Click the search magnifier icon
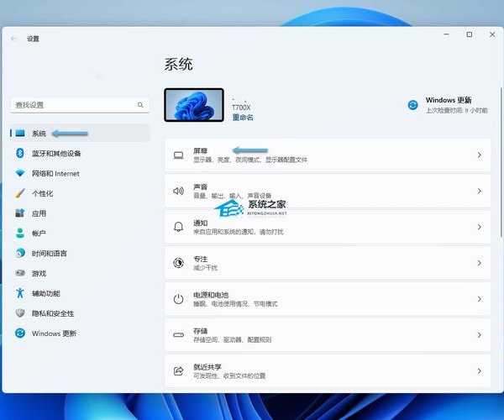The height and width of the screenshot is (420, 504). [140, 105]
